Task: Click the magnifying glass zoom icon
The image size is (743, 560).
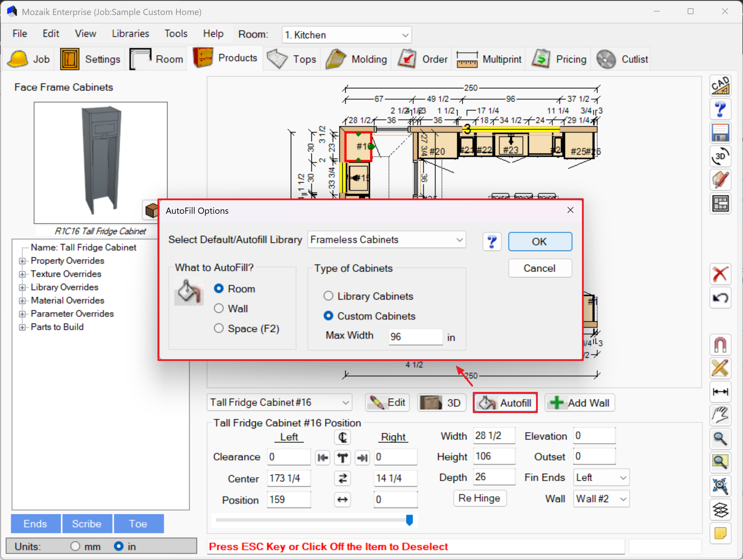Action: click(720, 439)
